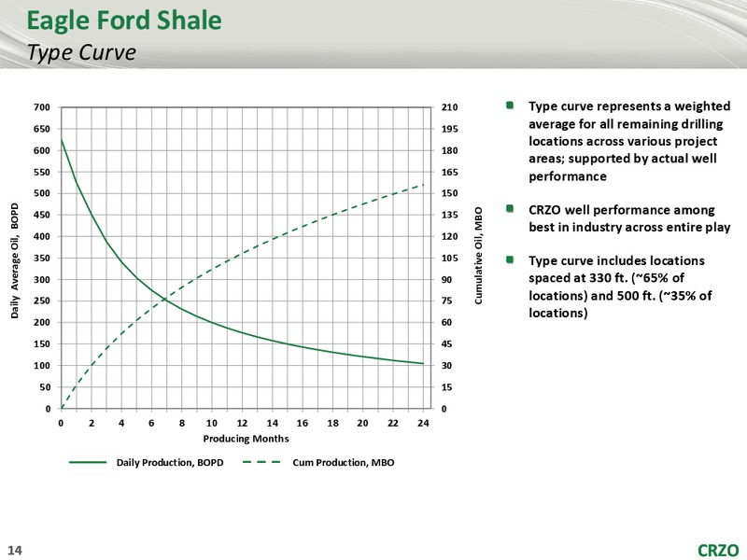
Task: Click right axis value 45
Action: point(446,343)
